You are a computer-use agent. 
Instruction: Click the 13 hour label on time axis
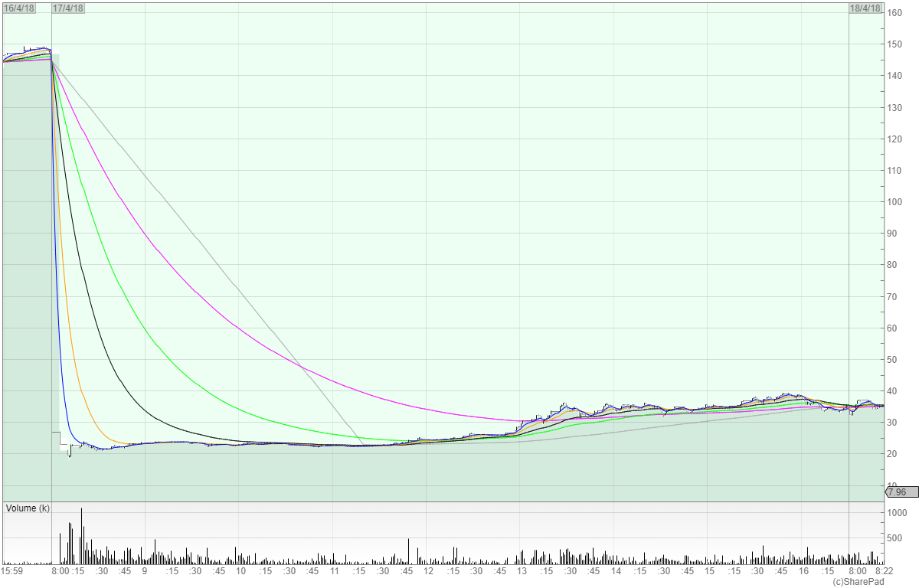(x=522, y=571)
